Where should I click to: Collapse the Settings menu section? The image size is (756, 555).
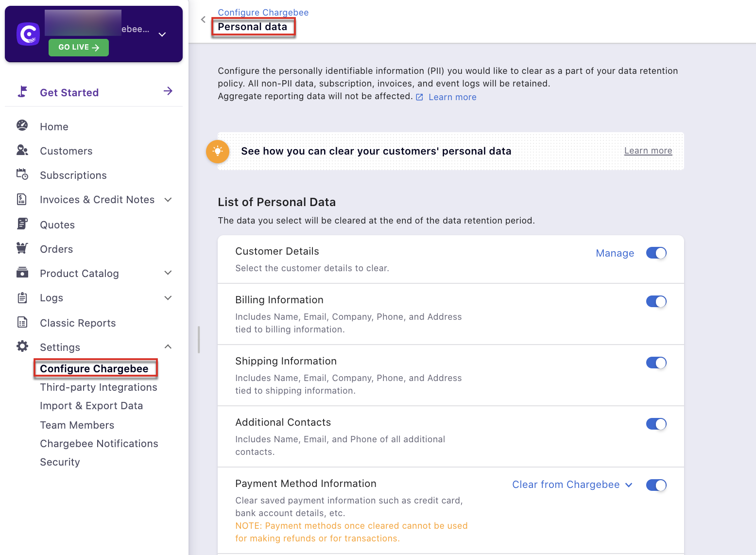(x=168, y=347)
